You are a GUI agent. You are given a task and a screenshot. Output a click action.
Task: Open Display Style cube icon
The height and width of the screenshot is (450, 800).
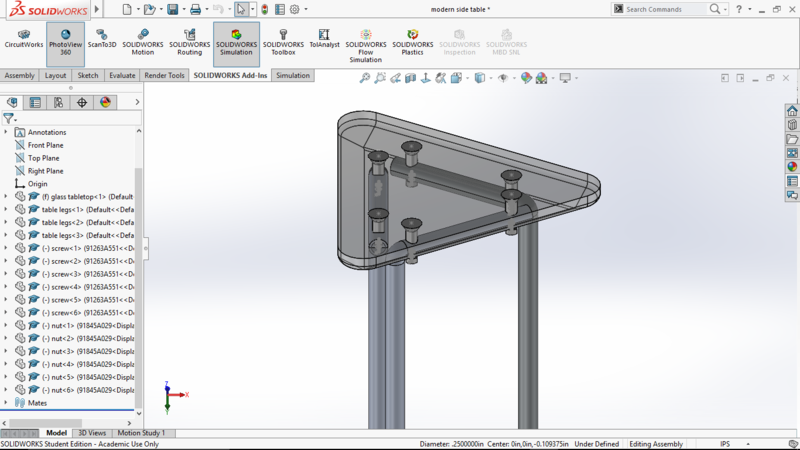pyautogui.click(x=480, y=78)
